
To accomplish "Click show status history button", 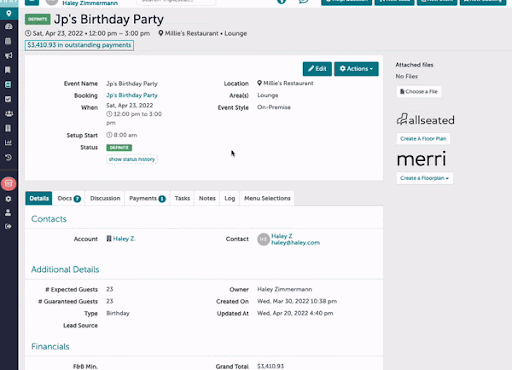I will click(132, 159).
